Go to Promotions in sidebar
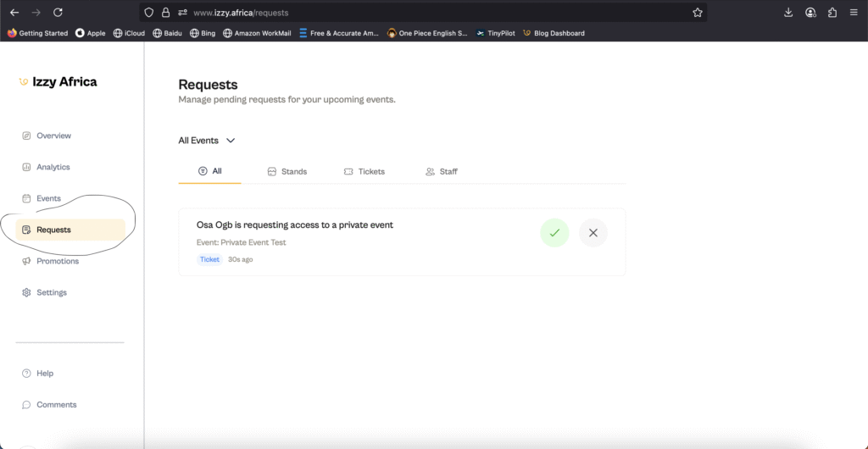868x449 pixels. pos(57,261)
